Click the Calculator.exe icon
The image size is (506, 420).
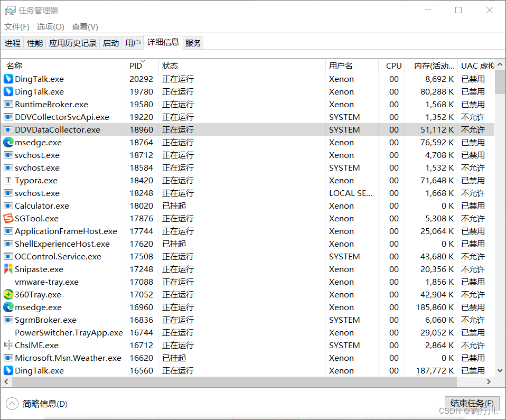click(x=8, y=206)
